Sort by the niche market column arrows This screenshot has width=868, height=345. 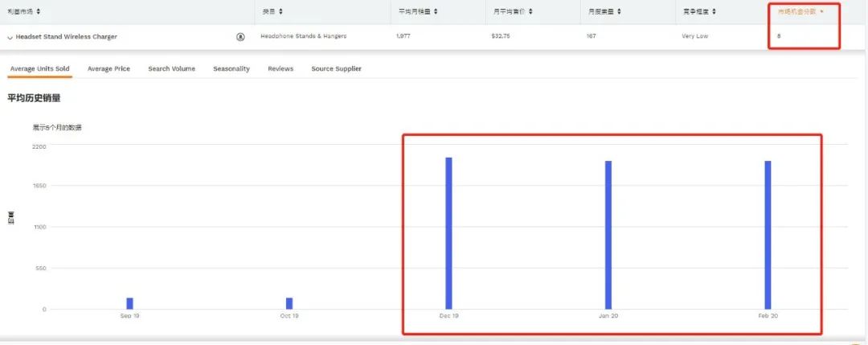click(38, 11)
